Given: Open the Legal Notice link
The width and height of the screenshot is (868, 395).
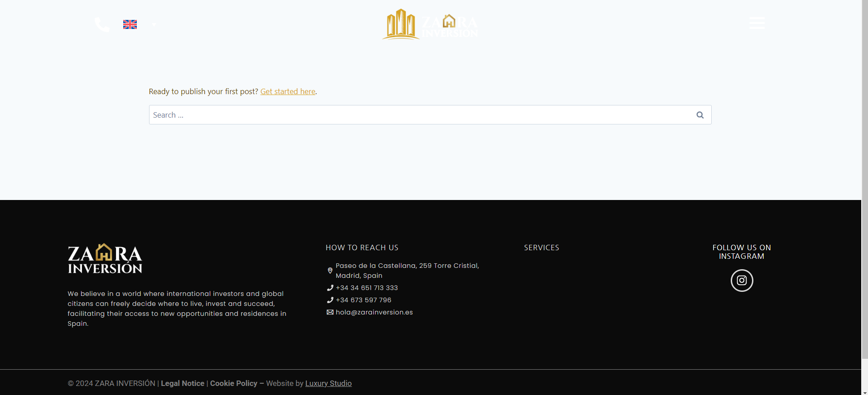Looking at the screenshot, I should tap(183, 383).
